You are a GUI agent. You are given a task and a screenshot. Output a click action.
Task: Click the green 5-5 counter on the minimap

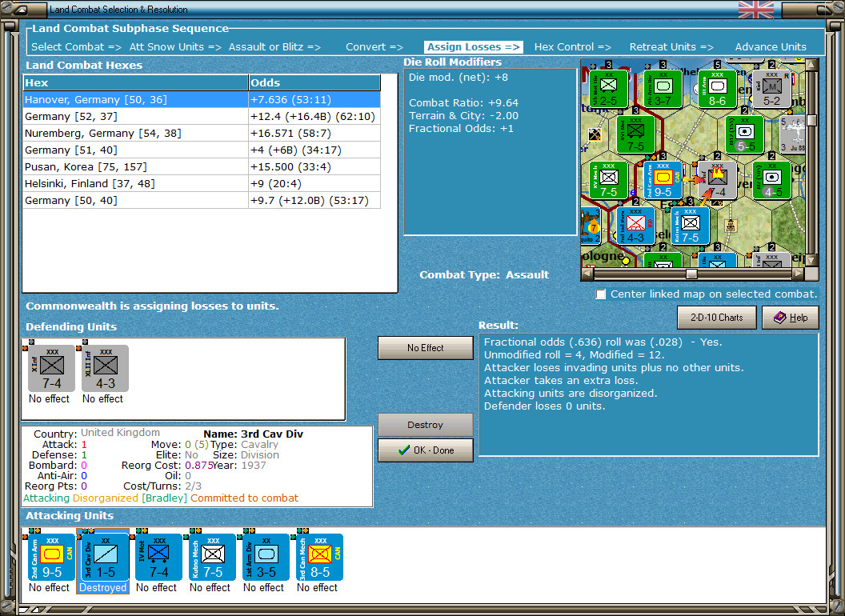(x=744, y=134)
